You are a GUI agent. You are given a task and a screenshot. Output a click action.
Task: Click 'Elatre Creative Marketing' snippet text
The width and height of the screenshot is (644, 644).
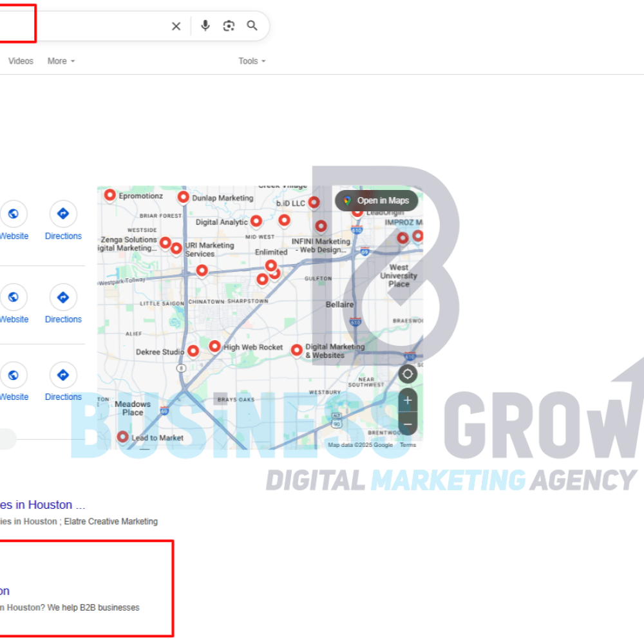[111, 522]
